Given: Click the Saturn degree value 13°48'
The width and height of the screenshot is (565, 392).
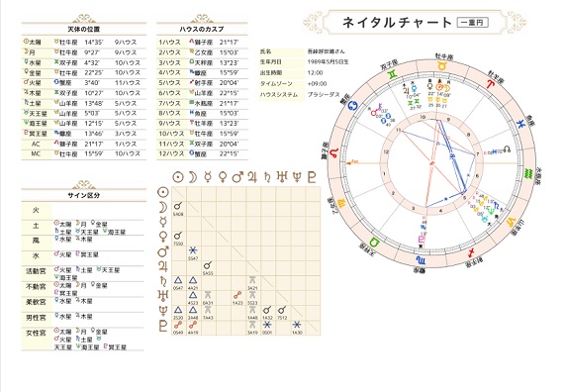Looking at the screenshot, I should [x=93, y=104].
